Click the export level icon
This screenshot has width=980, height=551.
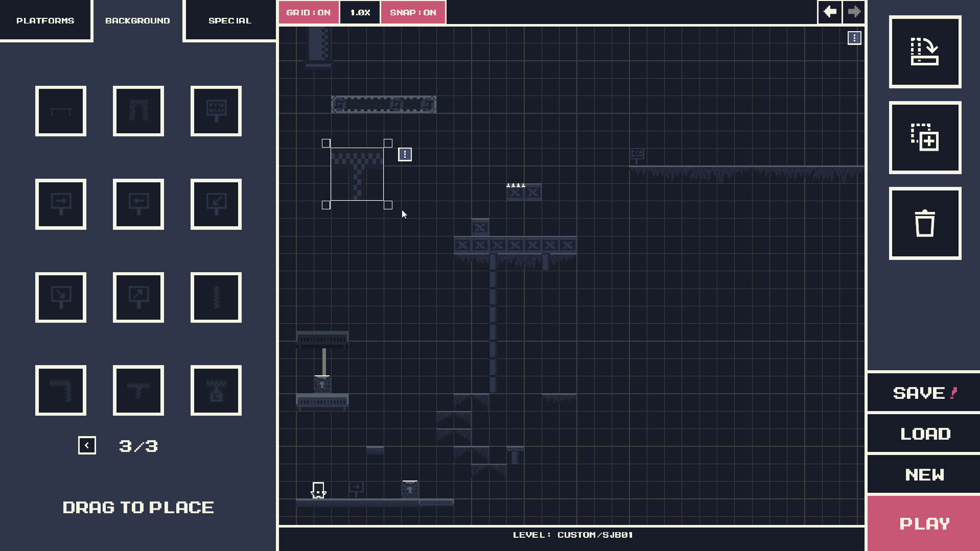925,53
